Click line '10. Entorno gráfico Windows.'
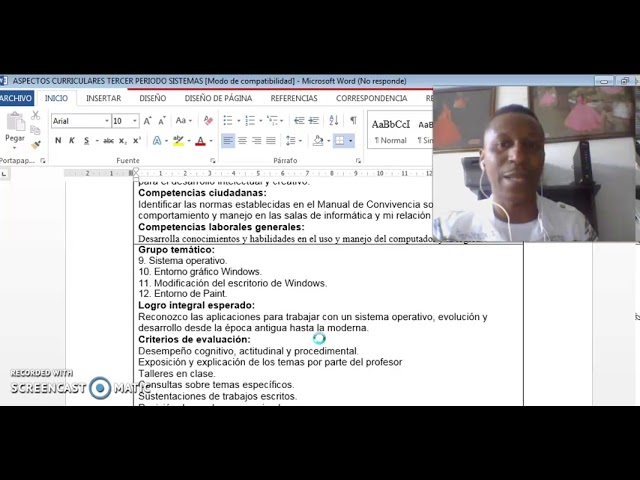 (200, 272)
